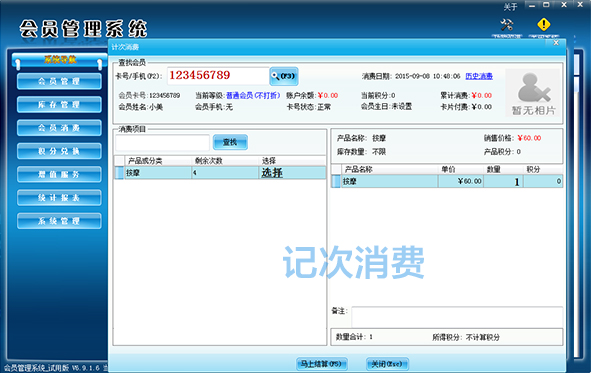The height and width of the screenshot is (373, 591).
Task: Open the wrench-and-hammer tools icon
Action: (x=507, y=25)
